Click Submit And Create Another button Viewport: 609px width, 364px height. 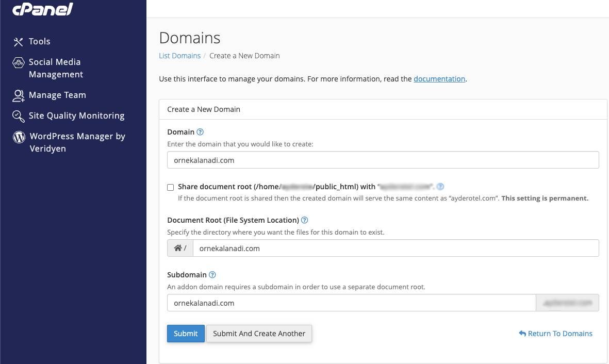click(259, 333)
